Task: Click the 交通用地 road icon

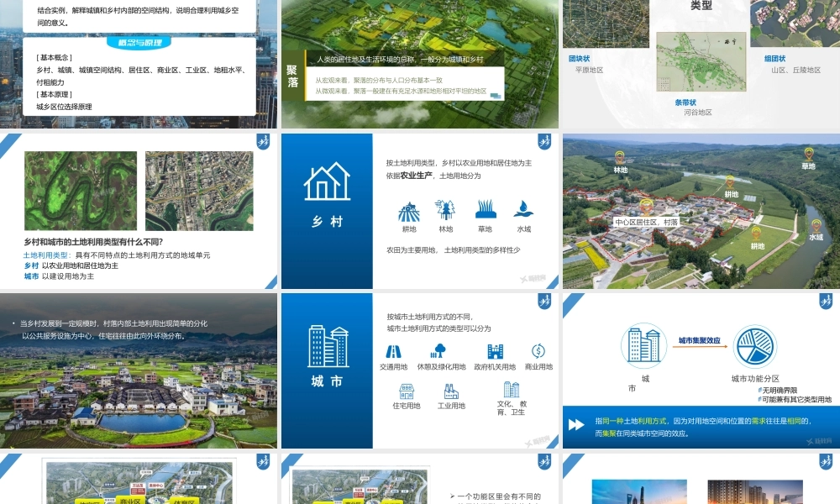Action: coord(393,350)
